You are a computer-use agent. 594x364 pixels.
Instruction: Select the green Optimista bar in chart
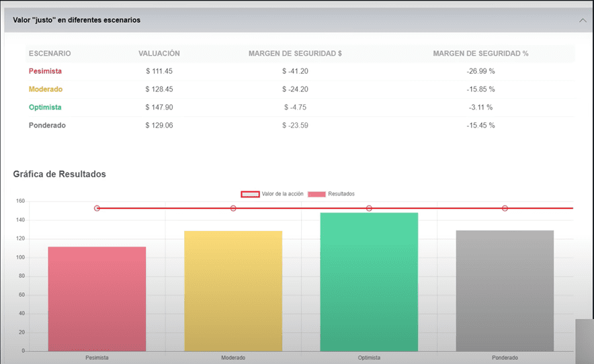point(369,282)
